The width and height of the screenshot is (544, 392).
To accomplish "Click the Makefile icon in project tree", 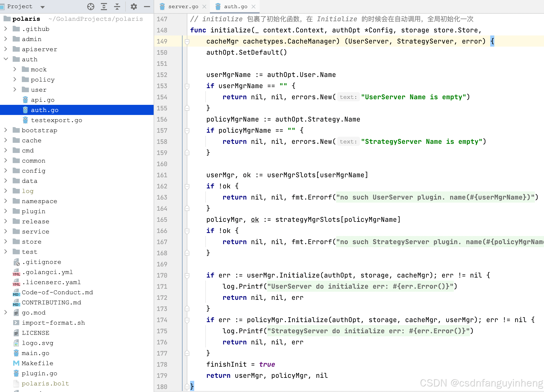I will (x=16, y=363).
